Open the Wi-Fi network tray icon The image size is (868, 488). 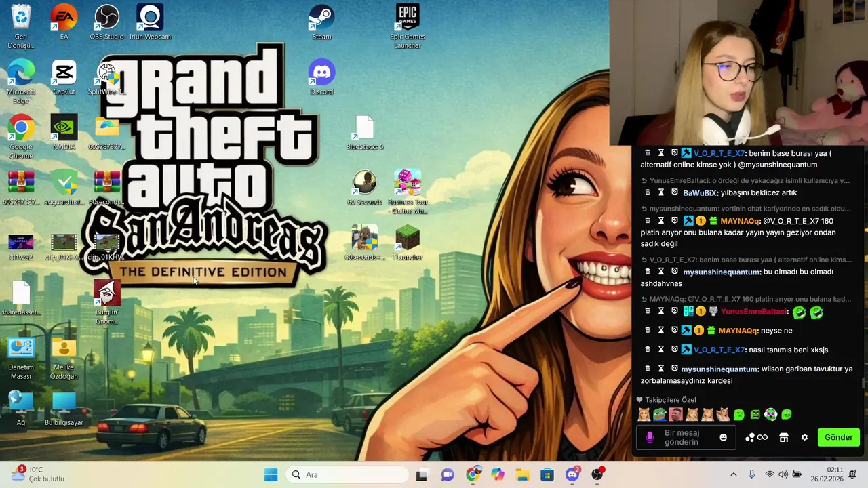point(769,474)
